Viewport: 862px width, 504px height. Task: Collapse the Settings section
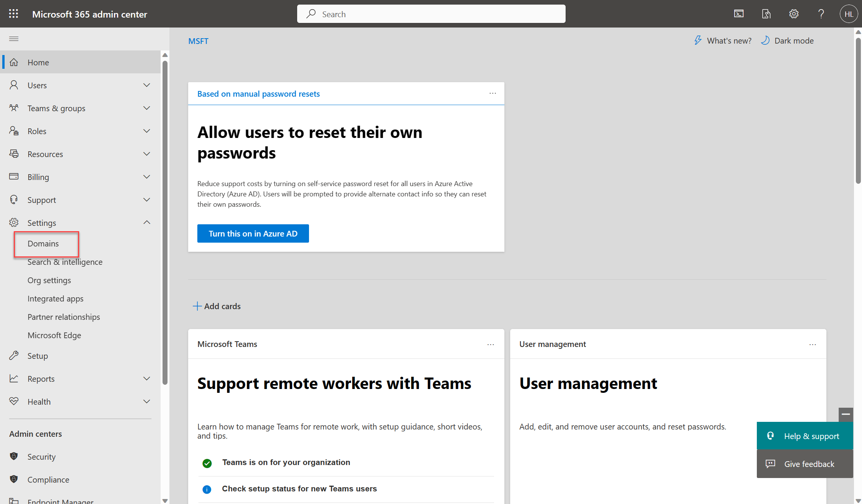(x=146, y=222)
